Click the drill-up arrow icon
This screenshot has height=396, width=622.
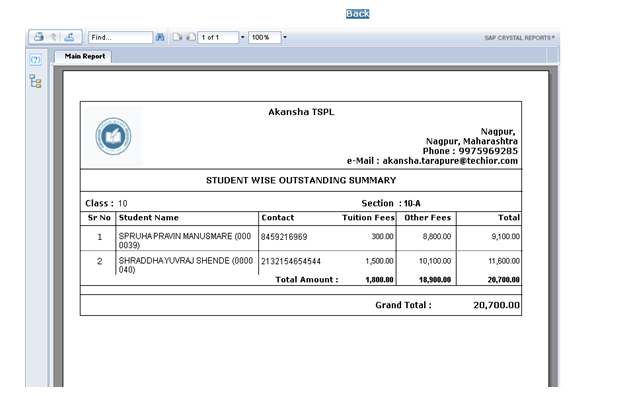(54, 37)
